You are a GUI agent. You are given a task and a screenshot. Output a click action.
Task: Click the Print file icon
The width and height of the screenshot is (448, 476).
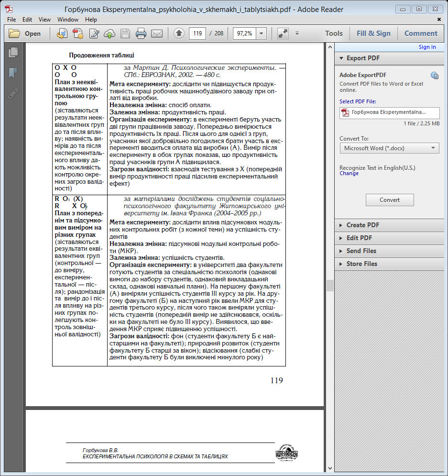click(141, 33)
